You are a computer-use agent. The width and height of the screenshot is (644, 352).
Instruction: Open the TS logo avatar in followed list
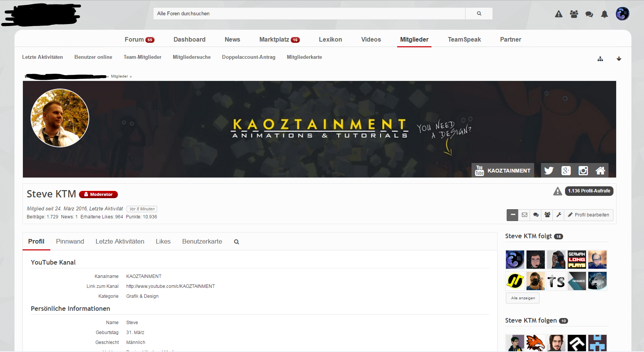click(x=556, y=281)
